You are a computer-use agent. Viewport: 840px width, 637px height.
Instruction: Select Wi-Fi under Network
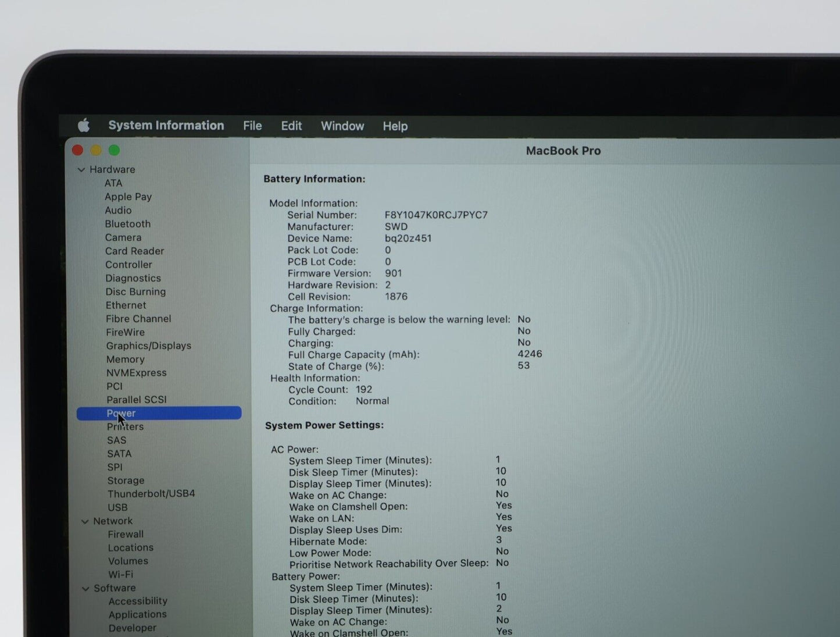point(120,574)
